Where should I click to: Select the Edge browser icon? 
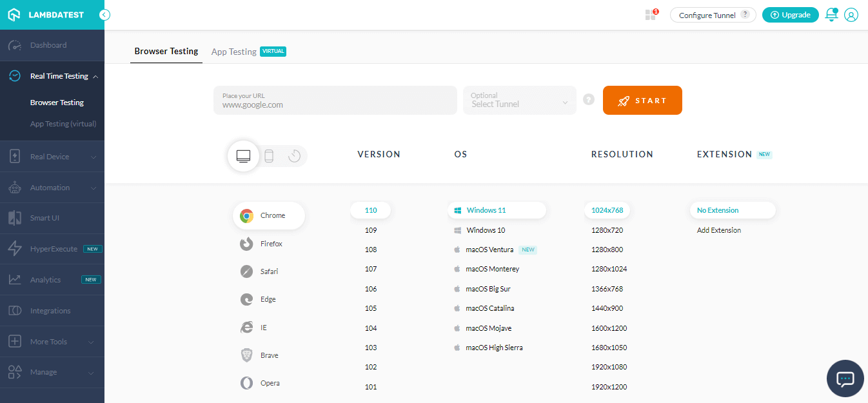tap(247, 299)
